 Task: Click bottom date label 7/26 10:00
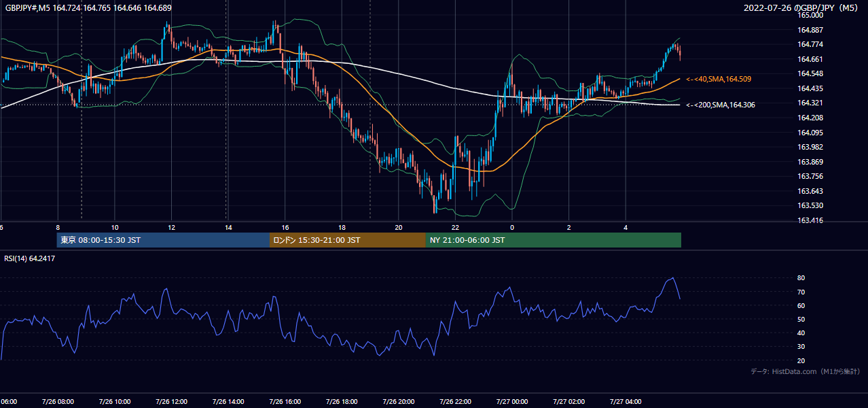(115, 401)
